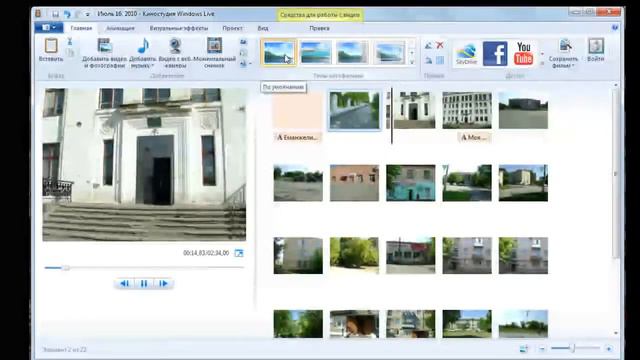Select the highlighted road clip in storyboard
Image resolution: width=640 pixels, height=360 pixels.
(354, 110)
